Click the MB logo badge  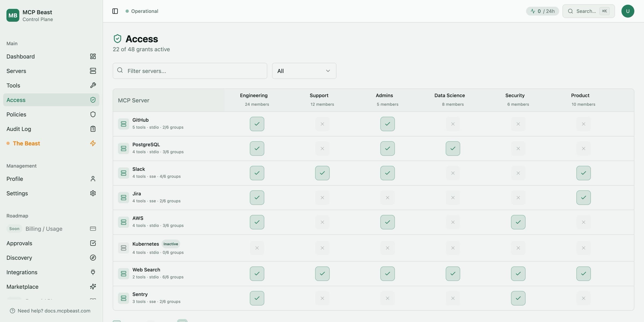(13, 15)
